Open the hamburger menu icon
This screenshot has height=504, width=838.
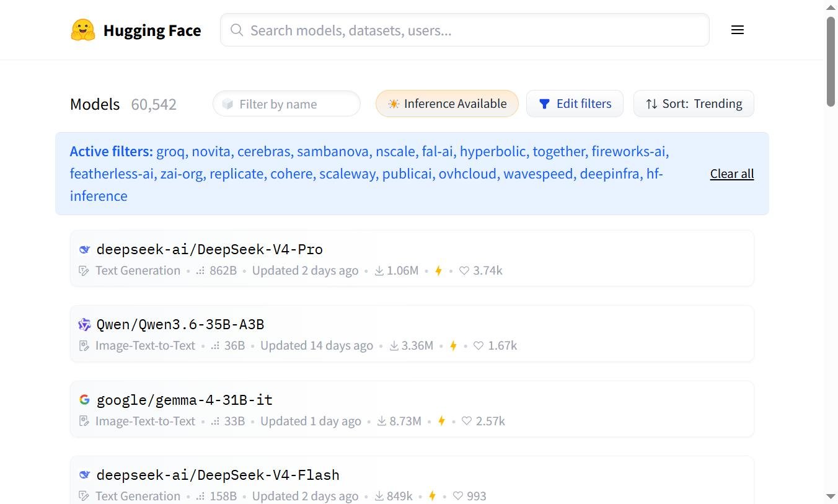pos(737,30)
